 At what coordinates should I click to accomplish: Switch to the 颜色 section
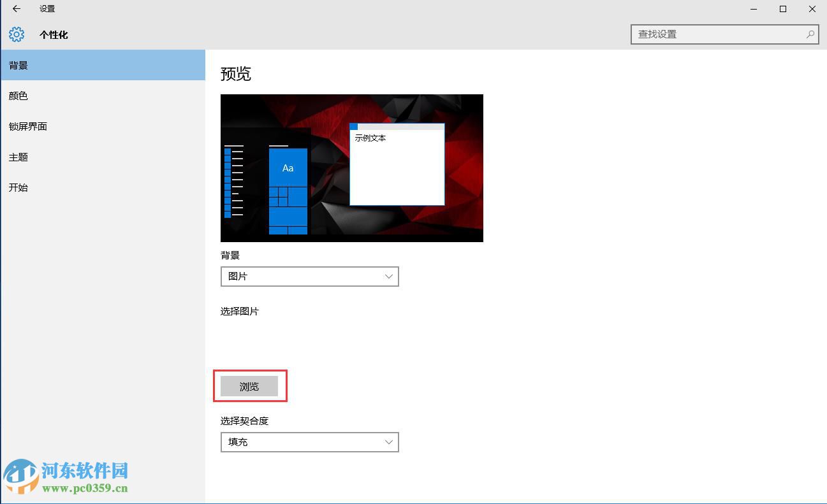pos(19,96)
